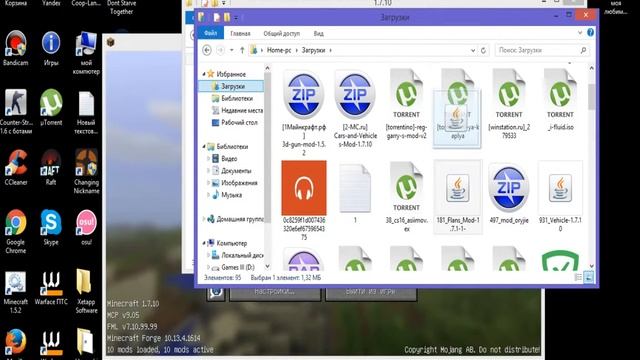Expand the Домашняя группа node
640x360 pixels.
pos(204,219)
